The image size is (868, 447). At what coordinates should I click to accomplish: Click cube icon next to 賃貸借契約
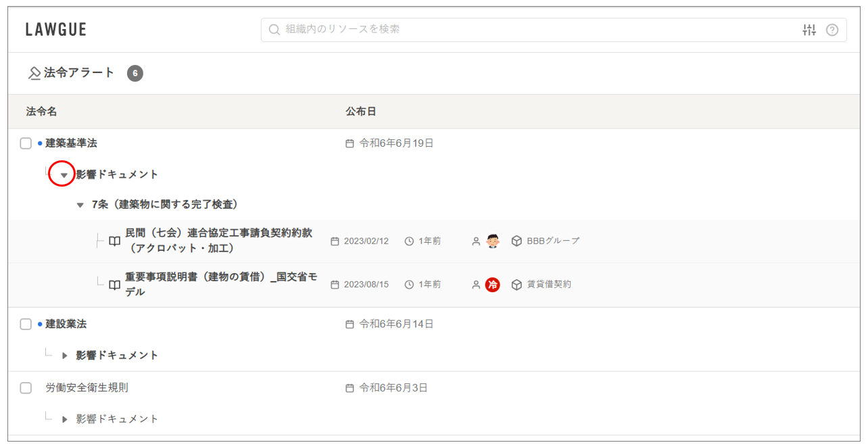click(x=516, y=285)
